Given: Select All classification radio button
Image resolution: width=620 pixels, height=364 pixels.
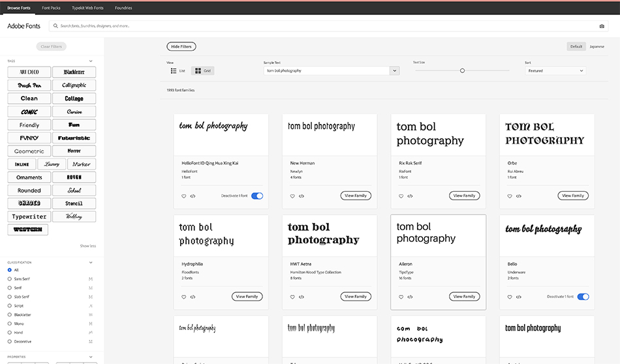Looking at the screenshot, I should coord(10,270).
